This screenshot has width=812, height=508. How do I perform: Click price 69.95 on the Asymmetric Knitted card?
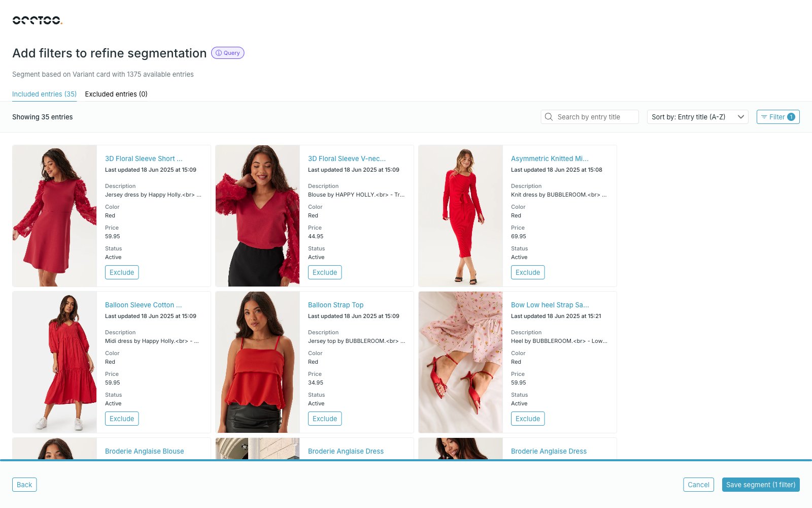click(x=519, y=236)
